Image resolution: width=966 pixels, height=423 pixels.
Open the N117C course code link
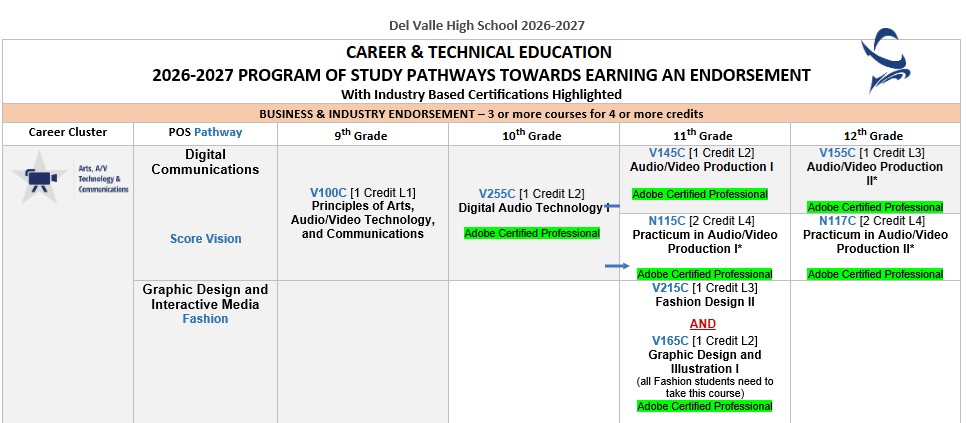coord(837,220)
